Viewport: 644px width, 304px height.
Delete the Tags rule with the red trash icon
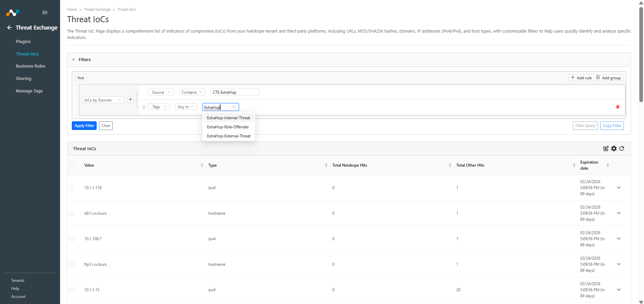click(617, 107)
